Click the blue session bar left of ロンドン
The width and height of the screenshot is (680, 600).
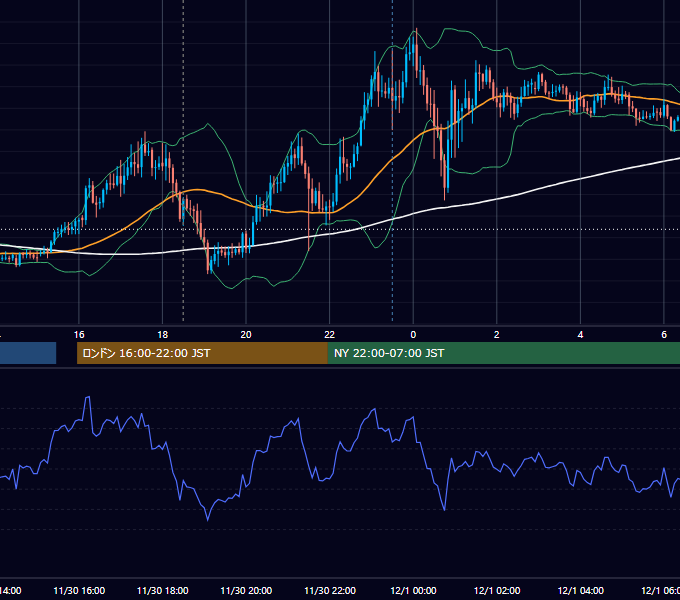[x=28, y=353]
